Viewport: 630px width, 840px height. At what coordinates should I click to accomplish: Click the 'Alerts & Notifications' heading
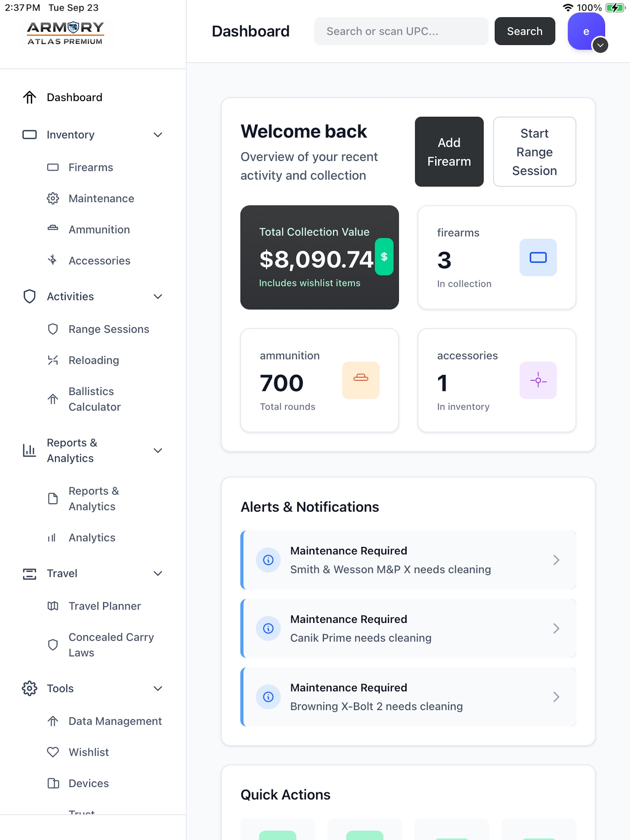(x=310, y=507)
